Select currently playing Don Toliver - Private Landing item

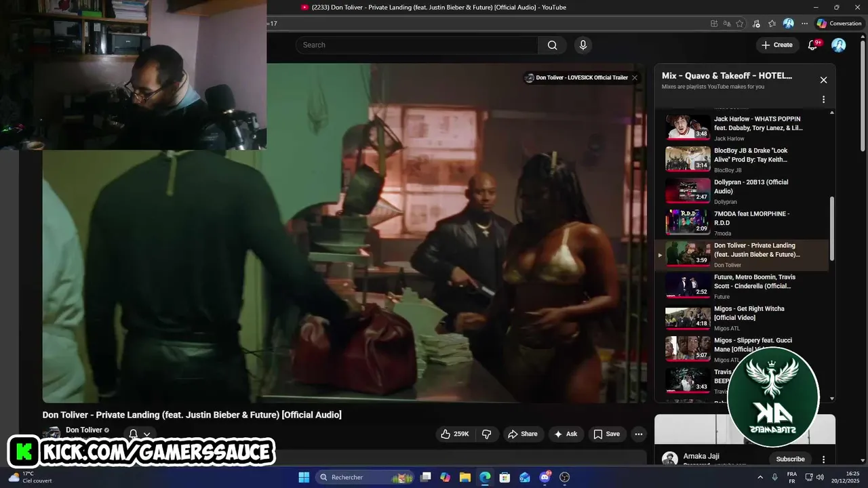click(x=742, y=254)
